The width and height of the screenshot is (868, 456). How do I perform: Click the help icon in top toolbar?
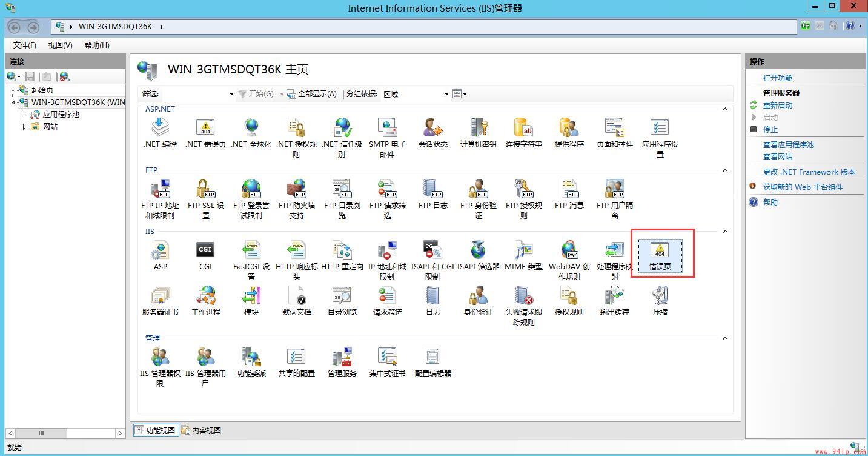(850, 26)
